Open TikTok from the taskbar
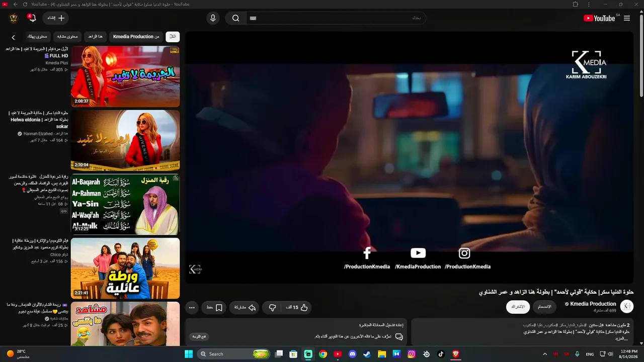 point(441,354)
